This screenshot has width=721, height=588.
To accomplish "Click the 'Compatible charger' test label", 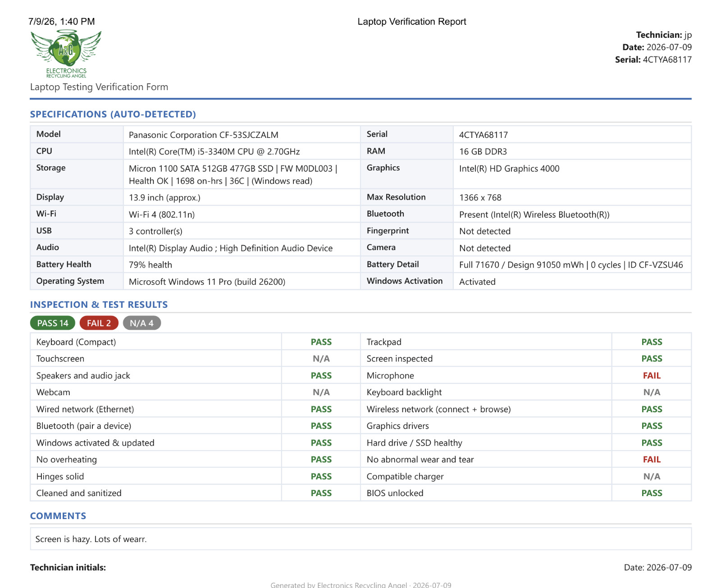I will tap(405, 476).
